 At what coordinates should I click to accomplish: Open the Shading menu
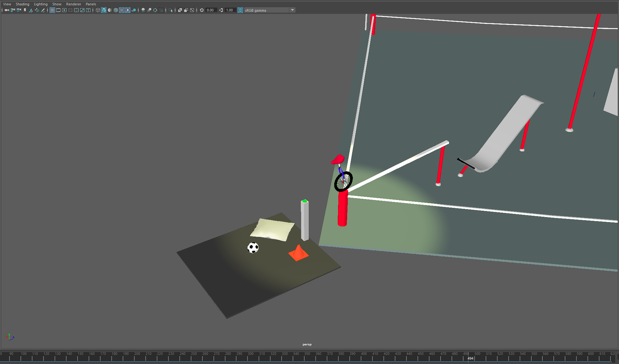[22, 4]
